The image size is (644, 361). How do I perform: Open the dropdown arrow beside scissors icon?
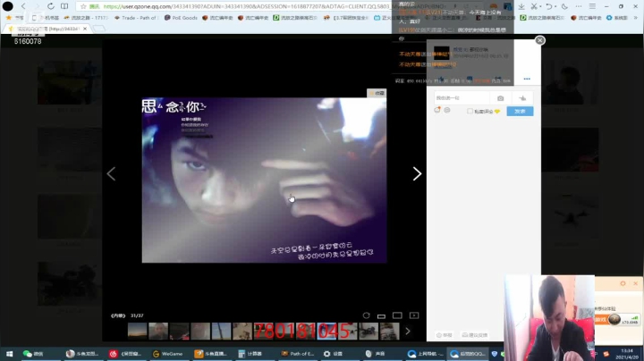539,6
